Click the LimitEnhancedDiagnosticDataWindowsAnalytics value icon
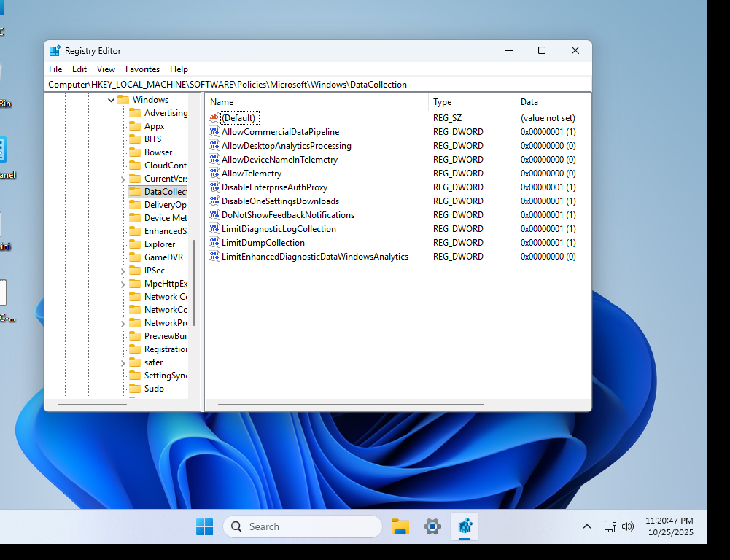 coord(214,257)
